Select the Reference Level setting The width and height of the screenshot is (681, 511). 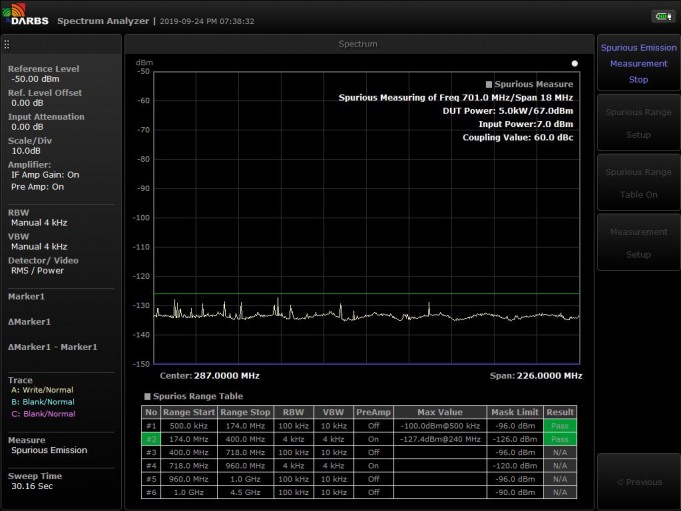(44, 73)
